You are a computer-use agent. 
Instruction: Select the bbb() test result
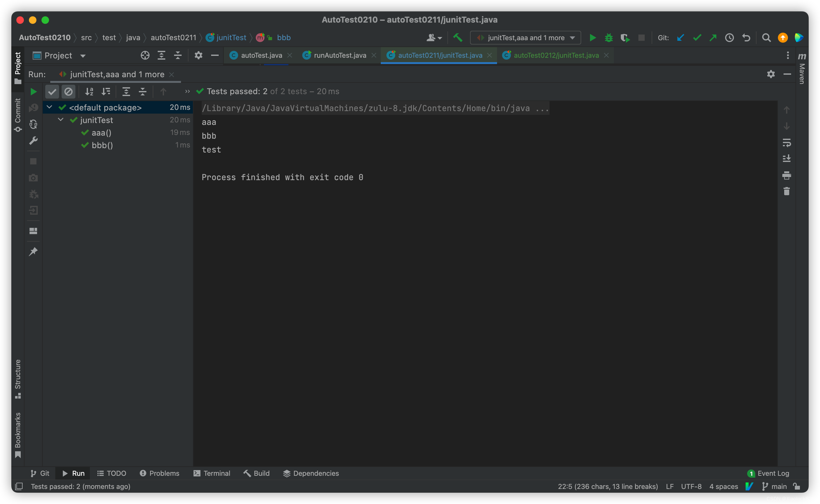pyautogui.click(x=102, y=145)
